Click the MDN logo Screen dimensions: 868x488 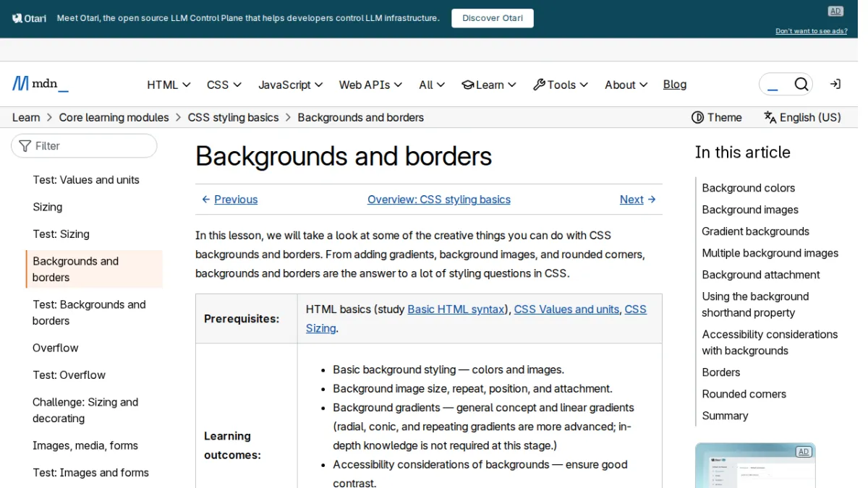coord(41,85)
